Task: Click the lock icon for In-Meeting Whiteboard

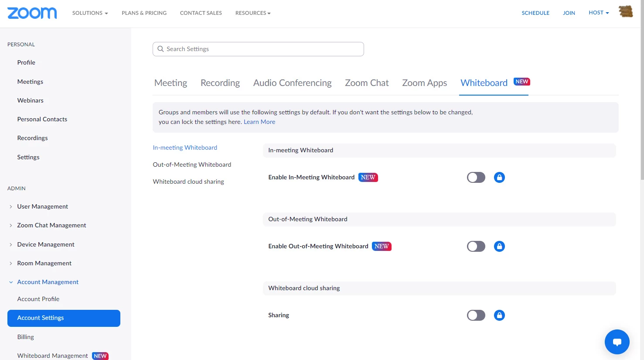Action: (499, 177)
